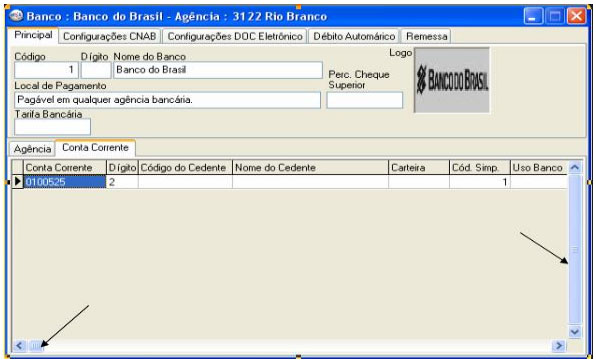The image size is (596, 363).
Task: Click the empty Carteira cell
Action: point(419,182)
